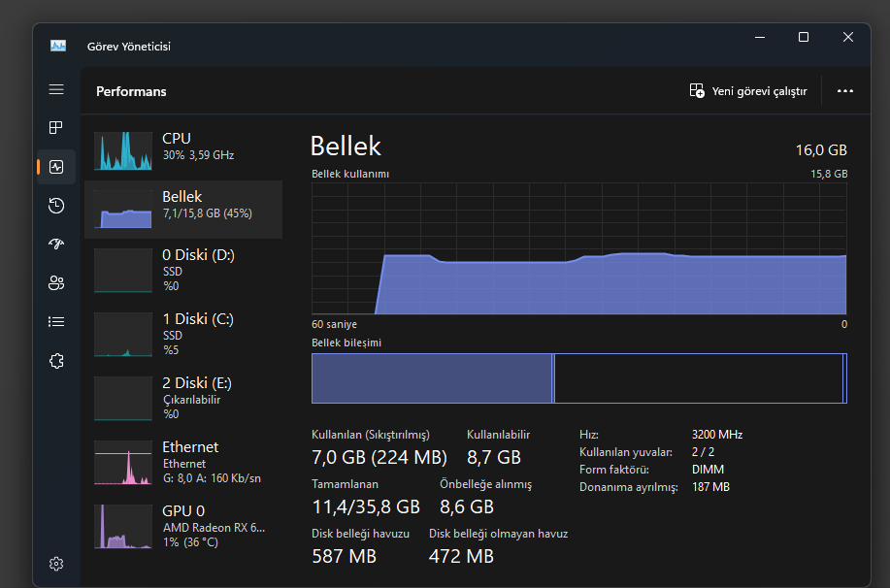Viewport: 890px width, 588px height.
Task: Click the 187 MB hardware reserved value
Action: tap(710, 487)
